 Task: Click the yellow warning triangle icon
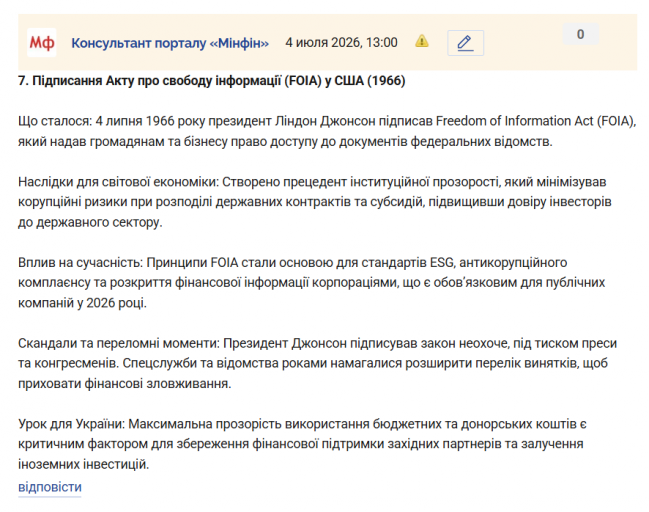pos(422,41)
